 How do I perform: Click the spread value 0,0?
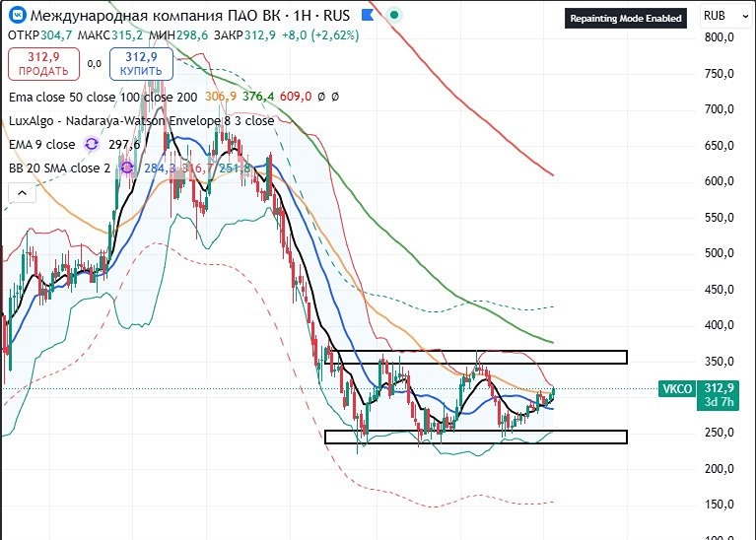(95, 64)
